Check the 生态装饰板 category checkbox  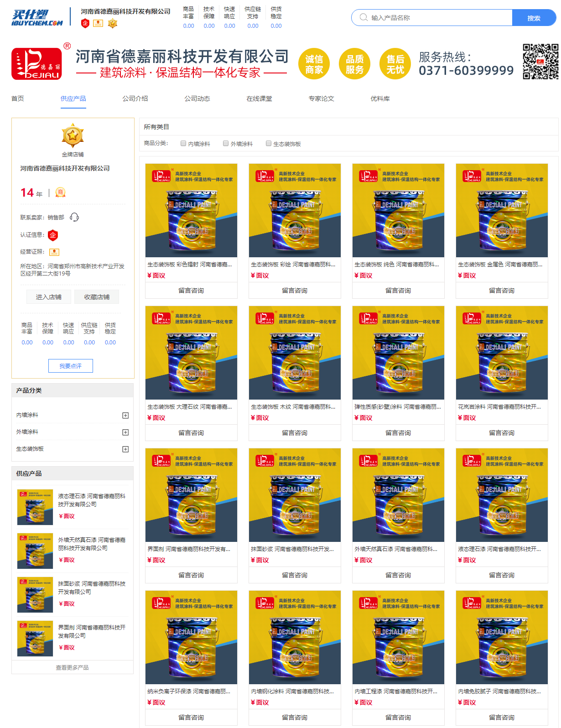point(269,143)
